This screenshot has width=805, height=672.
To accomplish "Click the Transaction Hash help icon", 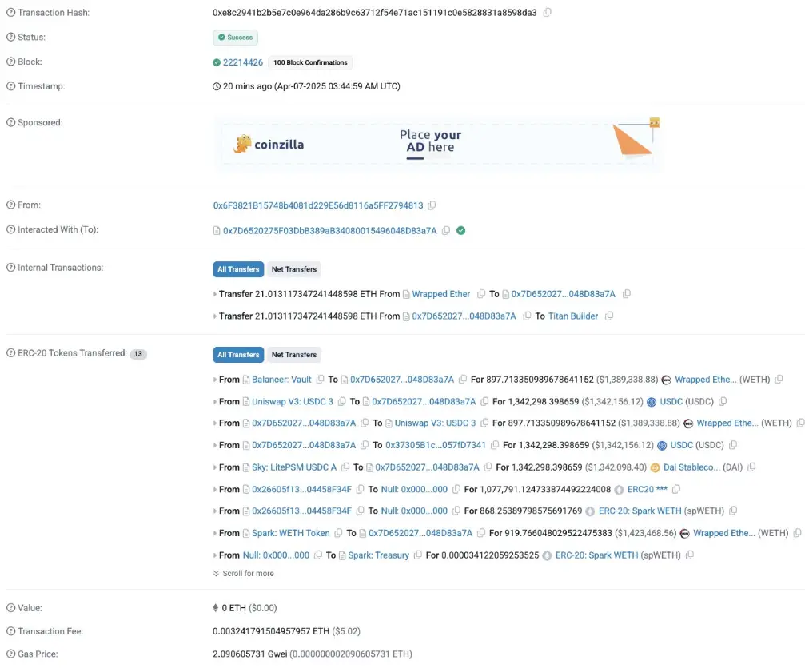I will 10,13.
